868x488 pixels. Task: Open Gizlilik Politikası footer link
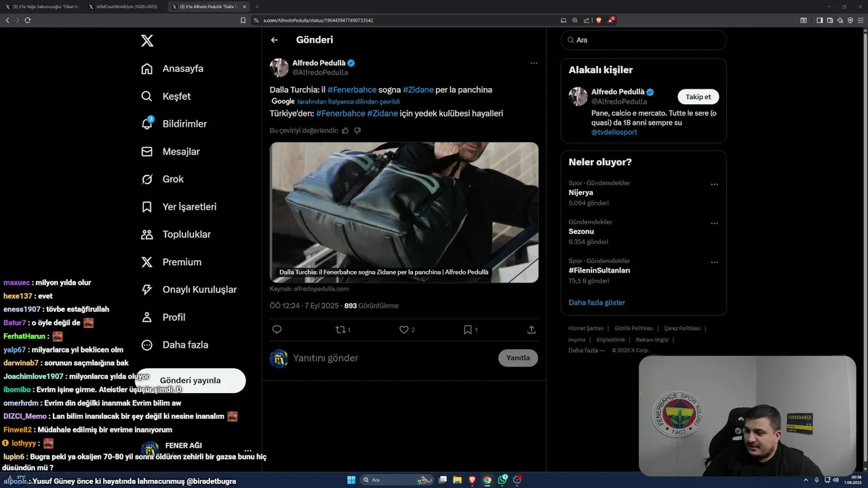click(x=634, y=328)
